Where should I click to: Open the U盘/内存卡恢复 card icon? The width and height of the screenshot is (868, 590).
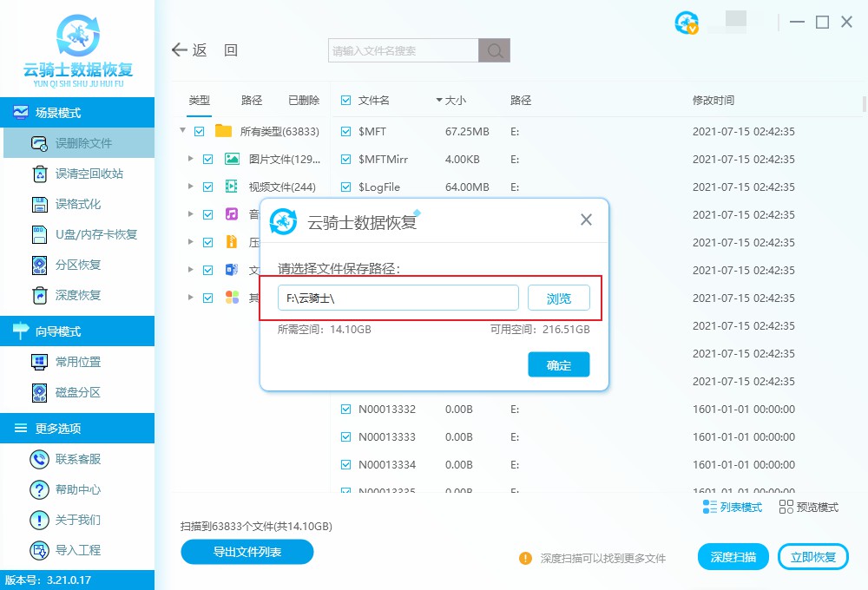[x=40, y=234]
